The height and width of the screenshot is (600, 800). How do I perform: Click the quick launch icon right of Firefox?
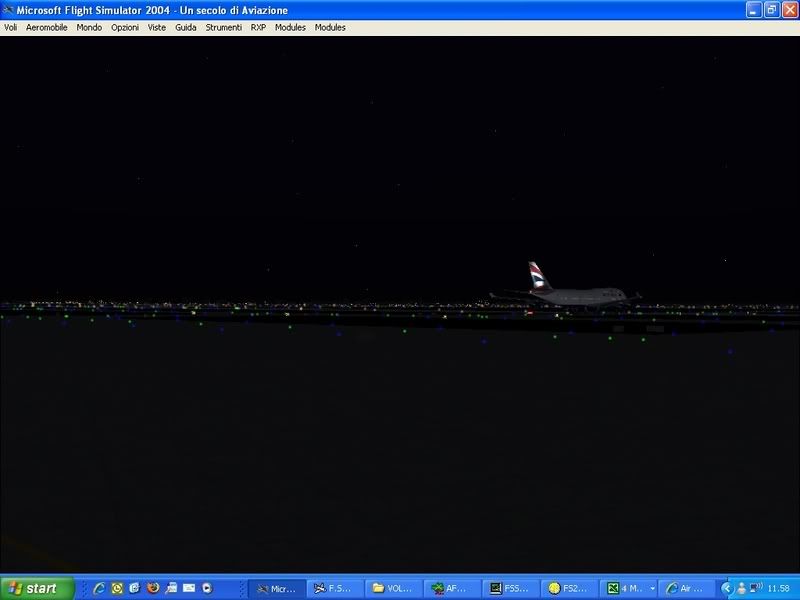click(x=171, y=588)
